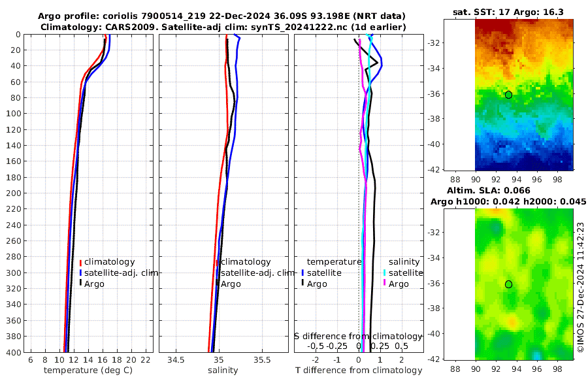Click the cyan salinity satellite swatch in difference legend

pos(384,272)
